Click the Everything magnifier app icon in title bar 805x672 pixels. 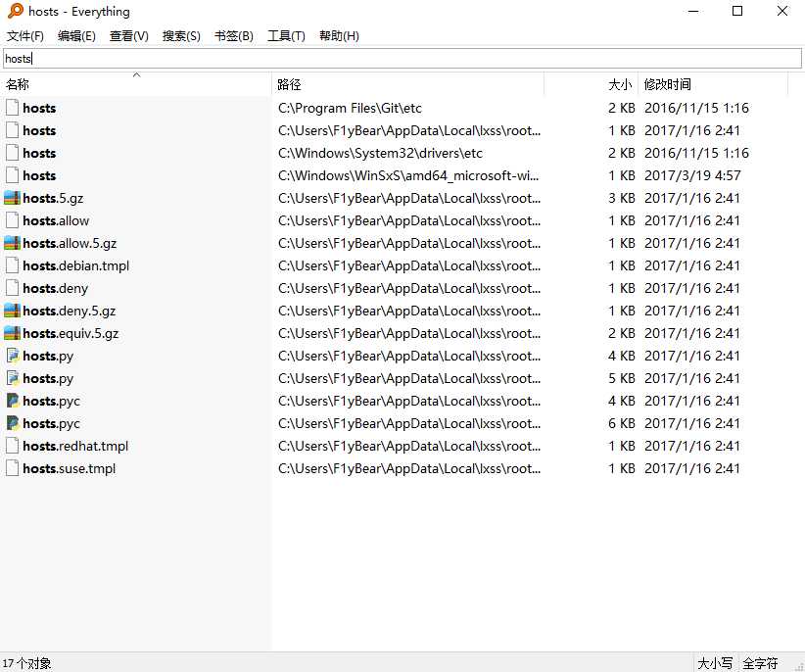click(x=16, y=11)
